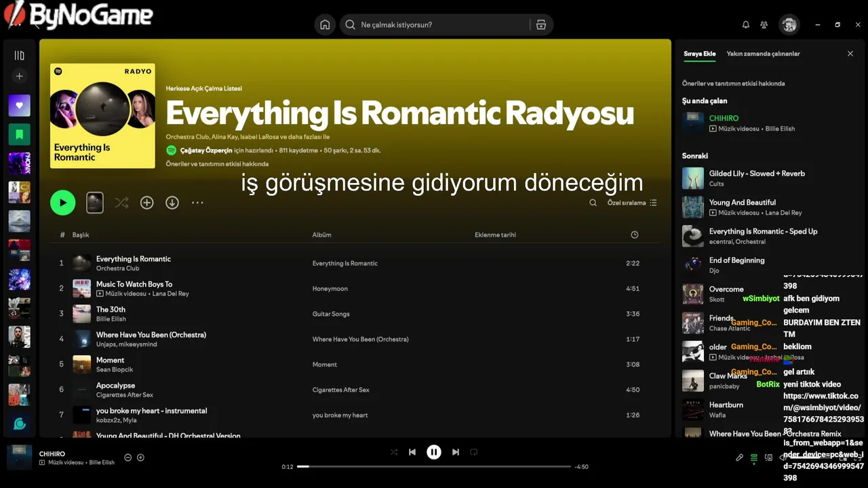Create new playlist with plus icon
The image size is (868, 488).
coord(19,77)
